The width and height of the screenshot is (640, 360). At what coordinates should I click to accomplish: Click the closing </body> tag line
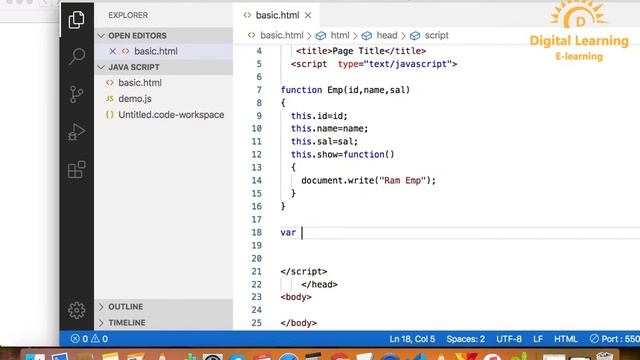[298, 323]
